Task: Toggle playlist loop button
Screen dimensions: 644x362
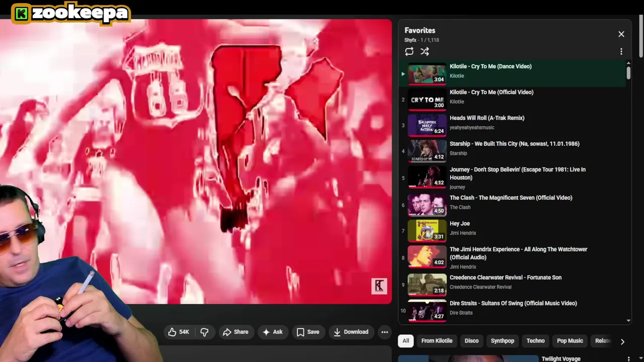Action: coord(409,51)
